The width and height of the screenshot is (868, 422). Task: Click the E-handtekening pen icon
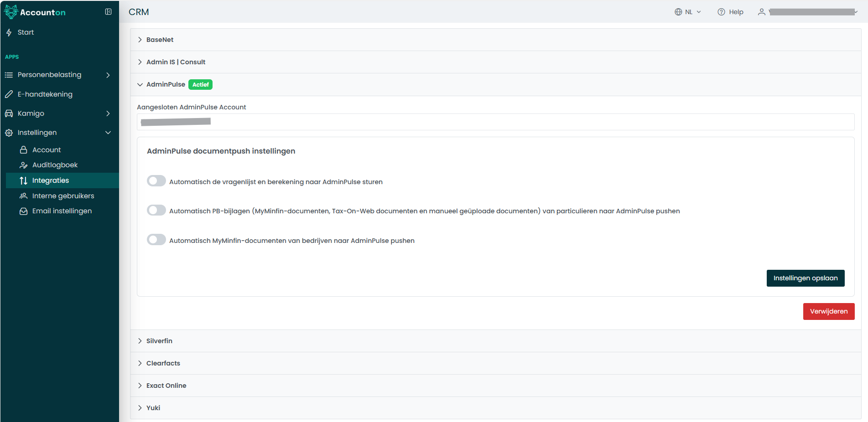(9, 94)
